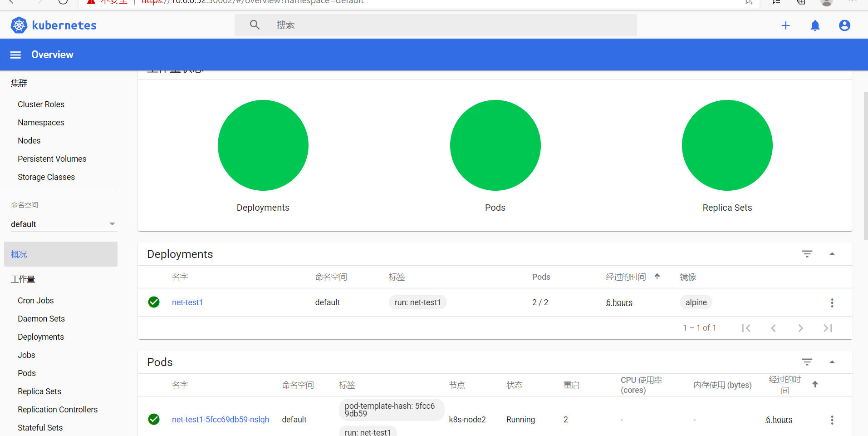Open the net-test1-5fcc69db59-nslqh pod link
The image size is (868, 436).
221,420
